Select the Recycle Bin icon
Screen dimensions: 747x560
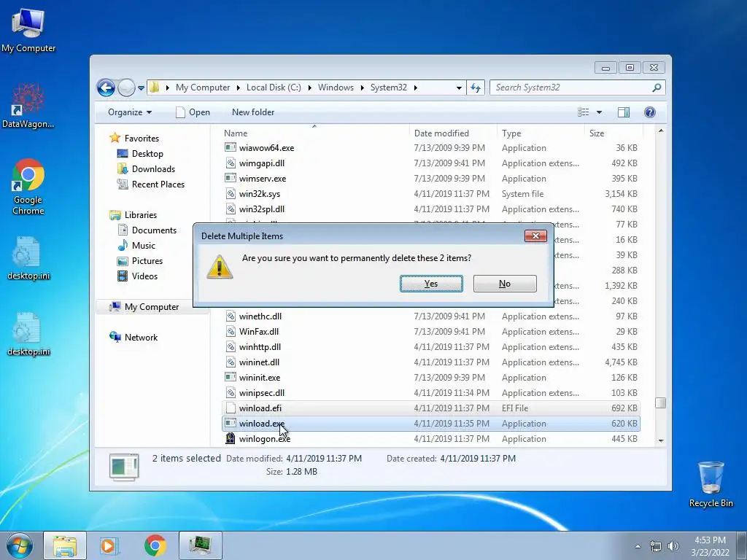tap(711, 484)
